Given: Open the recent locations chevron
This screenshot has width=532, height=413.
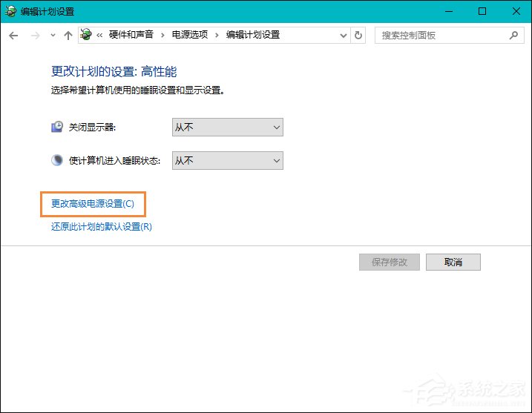Looking at the screenshot, I should [x=53, y=36].
